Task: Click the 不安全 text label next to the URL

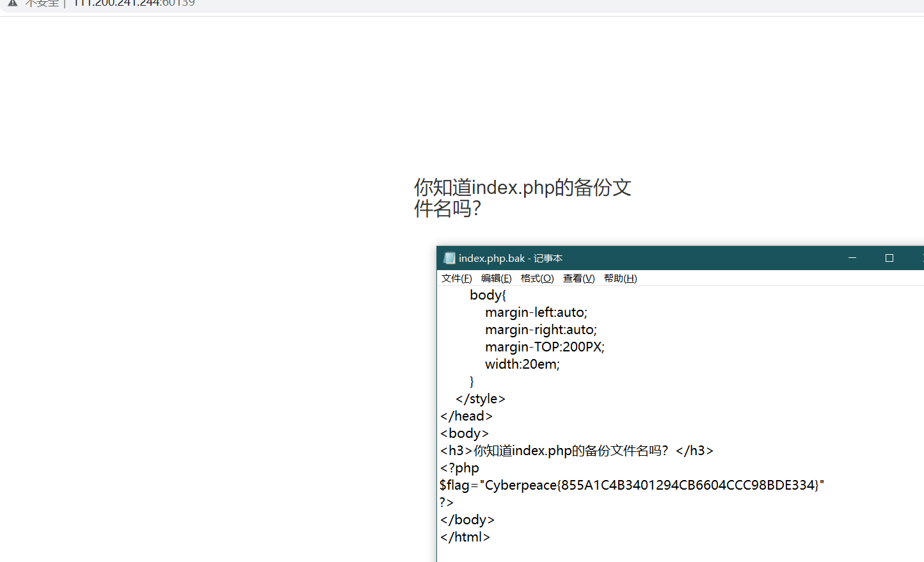Action: coord(40,3)
